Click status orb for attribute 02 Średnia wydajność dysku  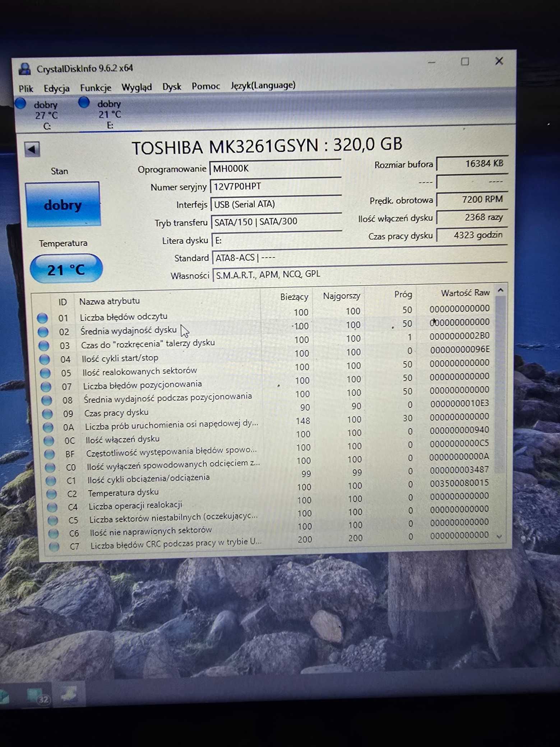click(x=43, y=331)
